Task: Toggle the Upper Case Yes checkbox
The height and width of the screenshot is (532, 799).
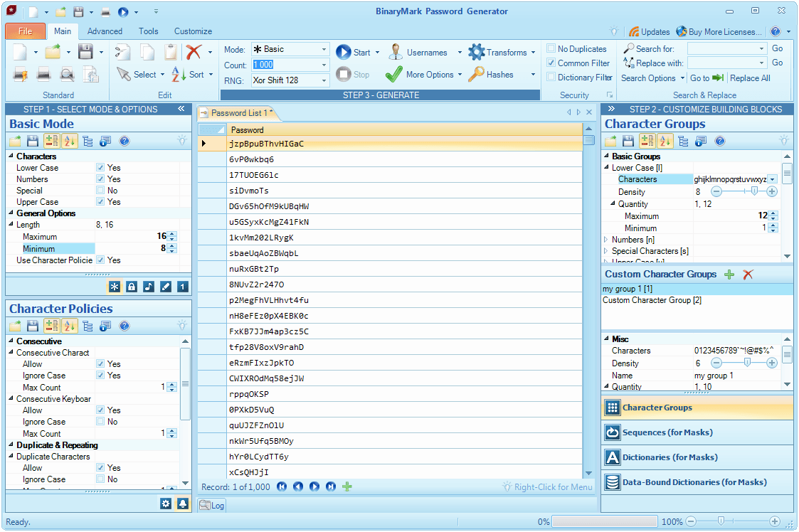Action: 100,202
